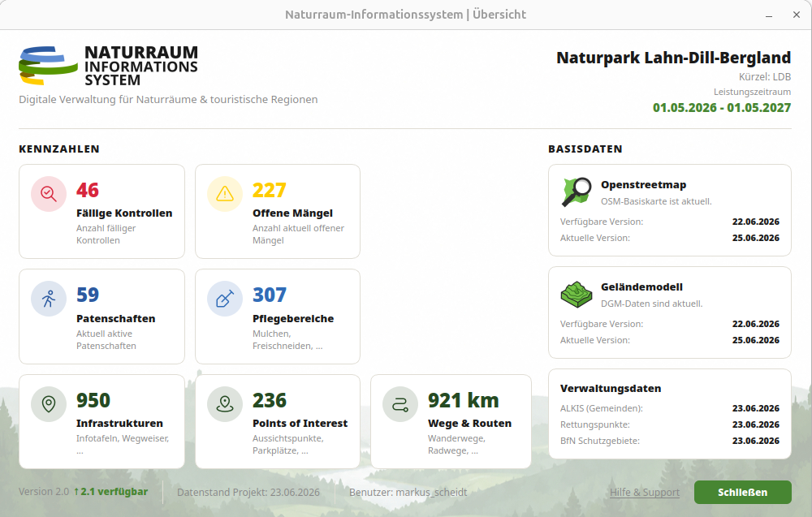Viewport: 812px width, 517px height.
Task: Click Geländemodell Verfügbare Version date 22.06.2026
Action: [x=755, y=324]
